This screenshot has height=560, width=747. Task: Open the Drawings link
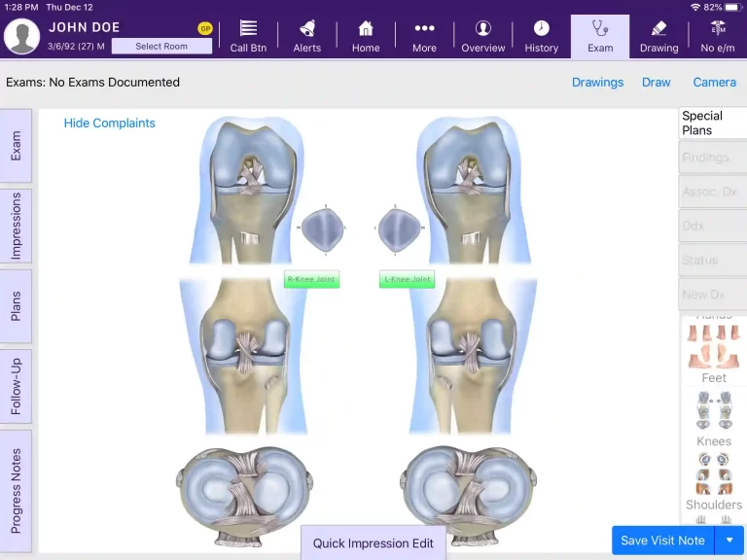click(597, 83)
